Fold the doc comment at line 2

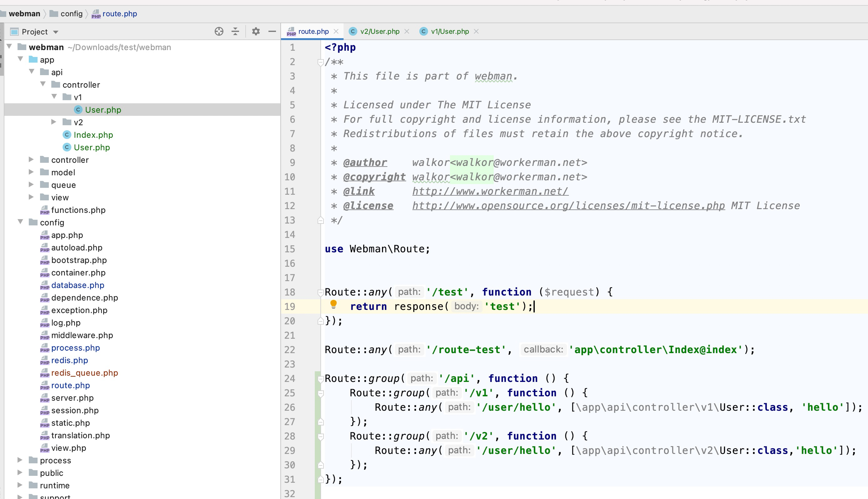click(x=321, y=62)
